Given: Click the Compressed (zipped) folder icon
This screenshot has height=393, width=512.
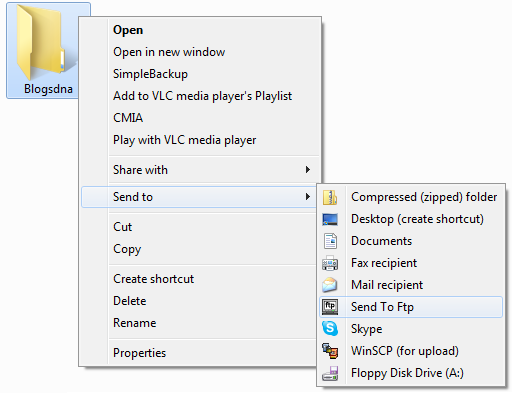Looking at the screenshot, I should [330, 197].
